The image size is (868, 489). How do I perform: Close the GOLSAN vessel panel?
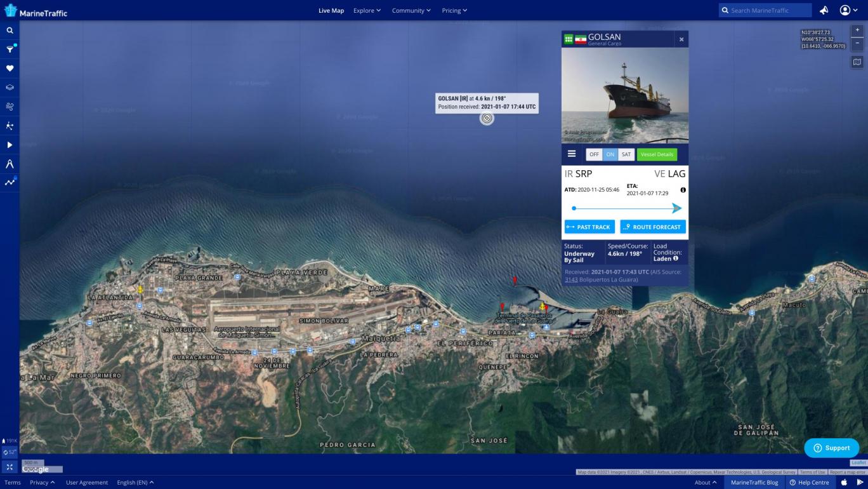coord(681,39)
